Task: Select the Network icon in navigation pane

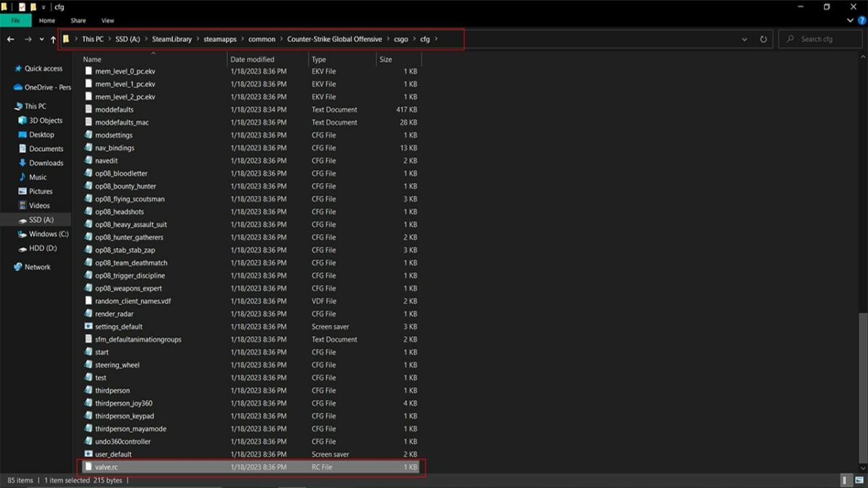Action: point(18,267)
